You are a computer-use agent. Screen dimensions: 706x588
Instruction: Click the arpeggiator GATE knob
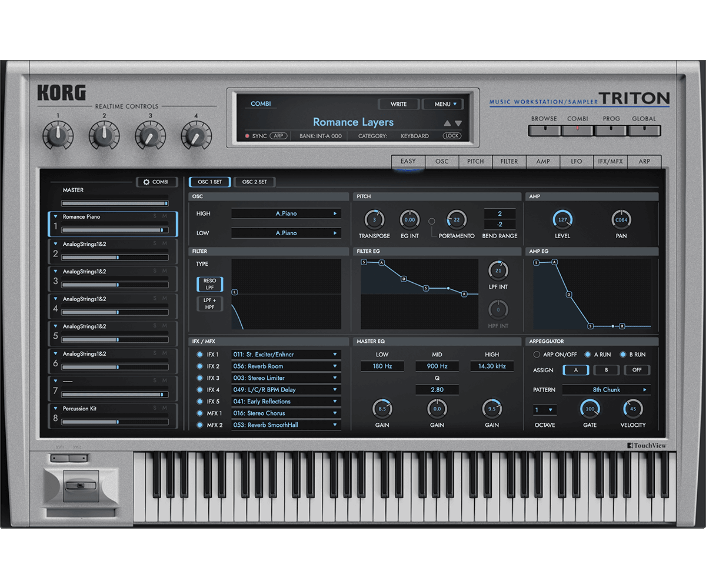tap(590, 409)
